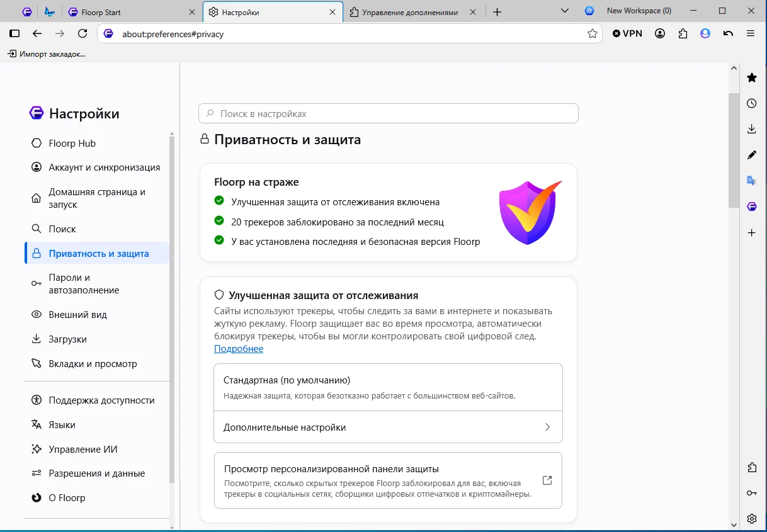
Task: Expand Дополнительные настройки row
Action: pos(388,427)
